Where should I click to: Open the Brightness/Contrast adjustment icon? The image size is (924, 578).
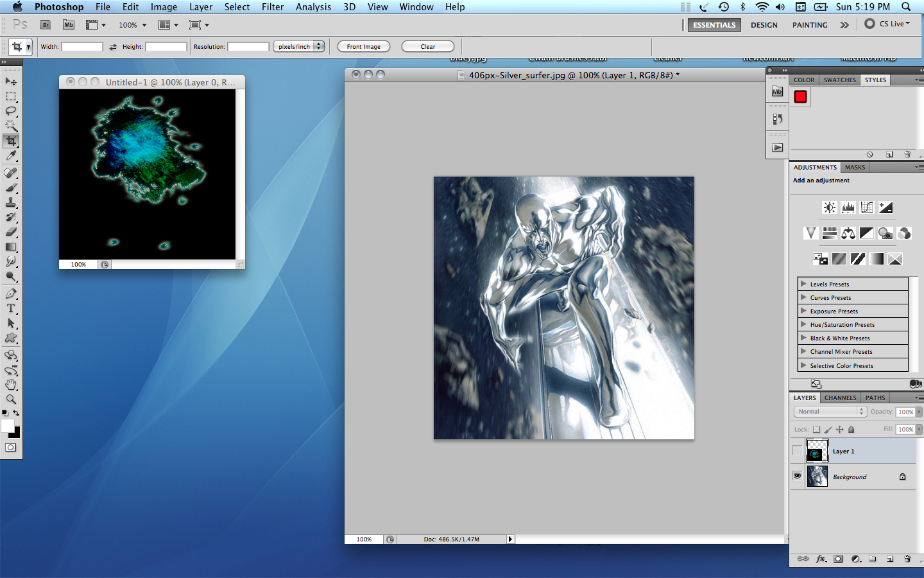829,207
